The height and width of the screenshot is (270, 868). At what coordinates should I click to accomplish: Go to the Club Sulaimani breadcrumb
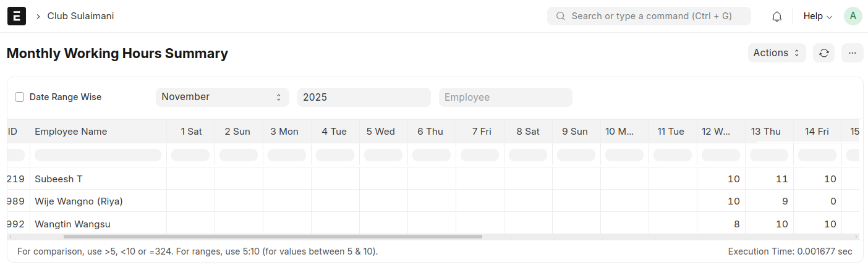click(80, 16)
